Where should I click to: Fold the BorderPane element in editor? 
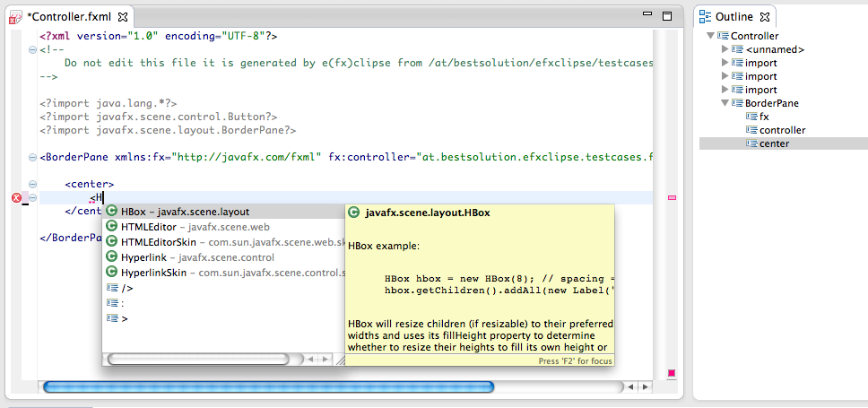(x=32, y=155)
